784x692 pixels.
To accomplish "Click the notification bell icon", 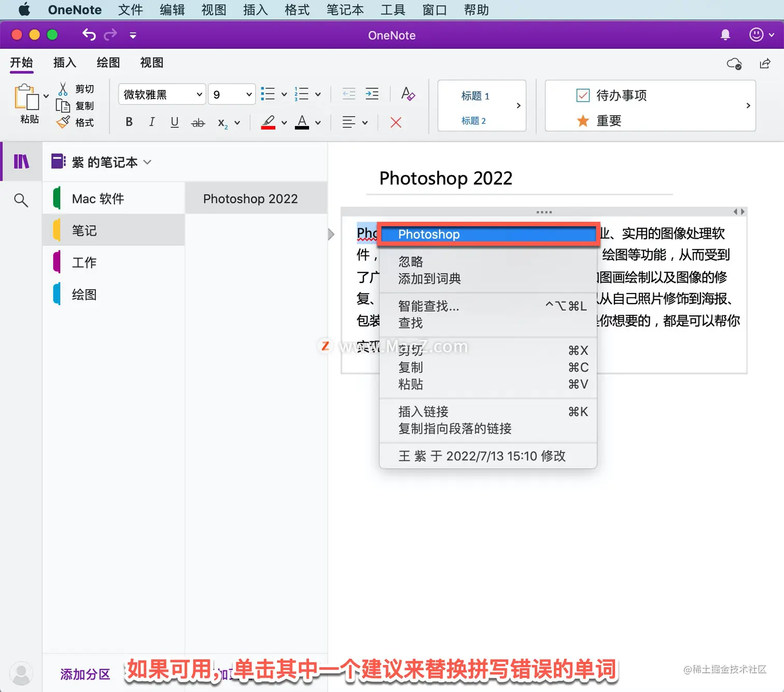I will (725, 35).
